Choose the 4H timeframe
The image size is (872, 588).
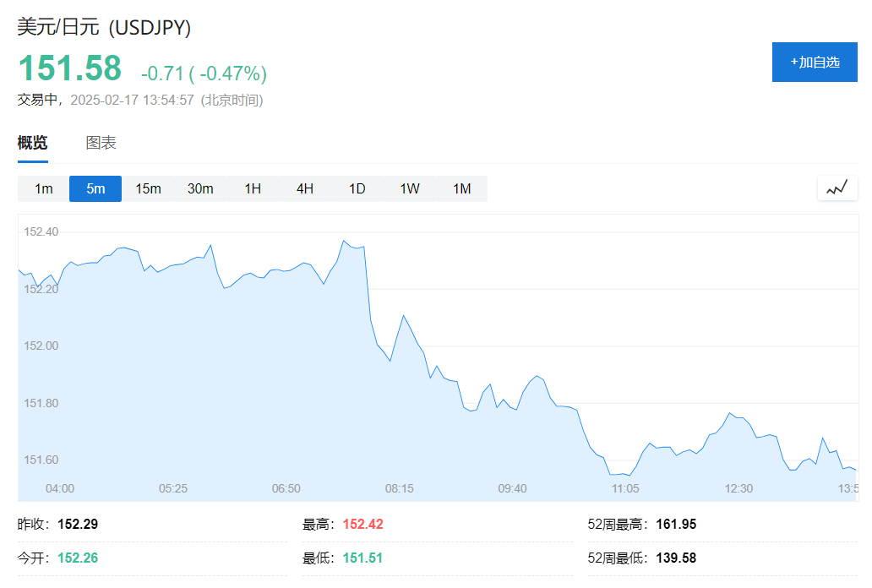304,188
